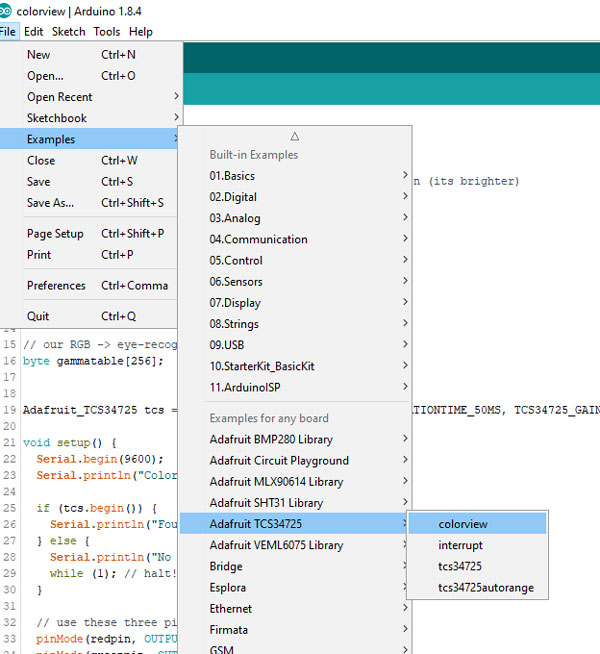
Task: Click Preferences in the File menu
Action: [56, 285]
